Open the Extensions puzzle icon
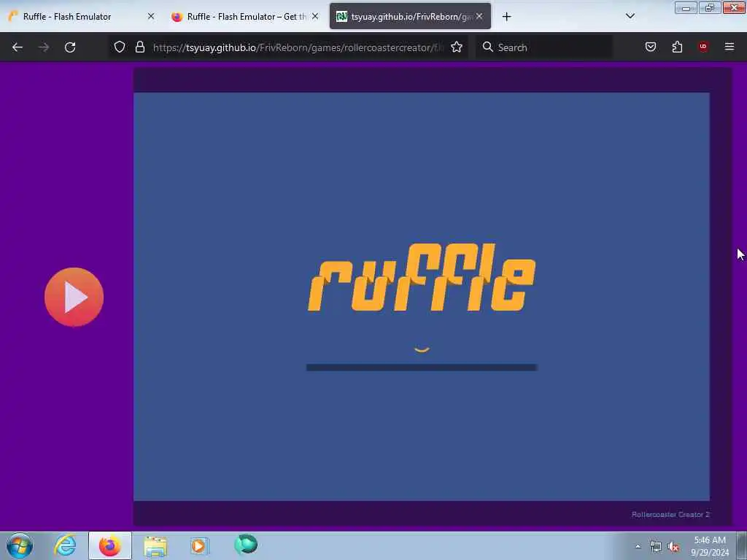 click(677, 47)
